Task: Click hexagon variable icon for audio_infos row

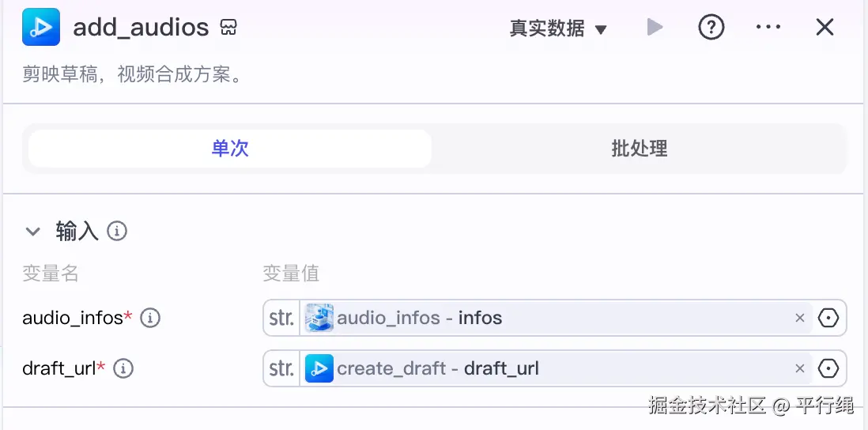Action: coord(828,318)
